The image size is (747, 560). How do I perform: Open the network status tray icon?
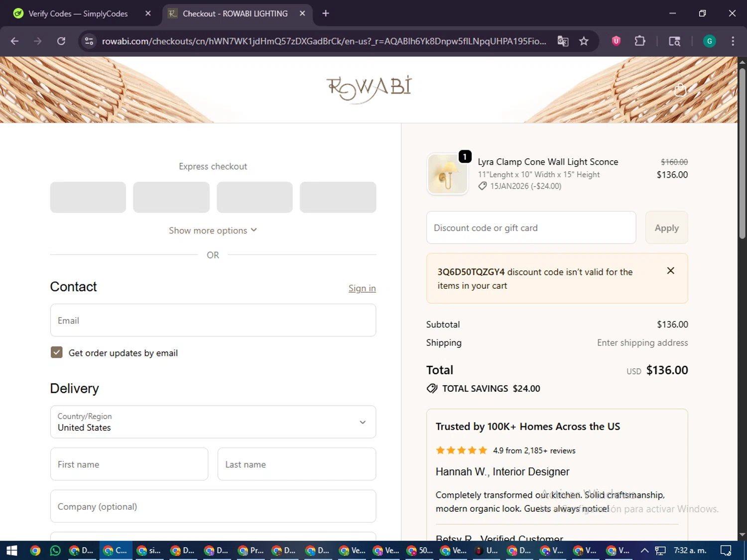[660, 551]
